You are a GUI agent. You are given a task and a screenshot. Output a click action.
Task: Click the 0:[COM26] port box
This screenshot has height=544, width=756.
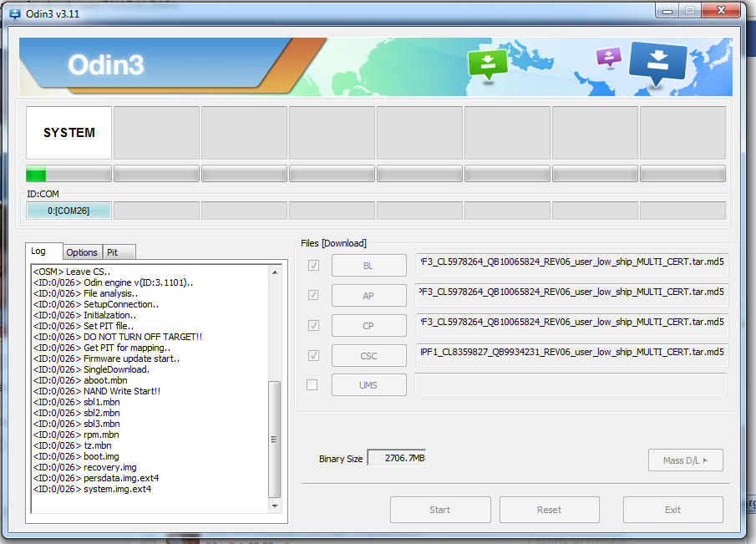pyautogui.click(x=69, y=211)
